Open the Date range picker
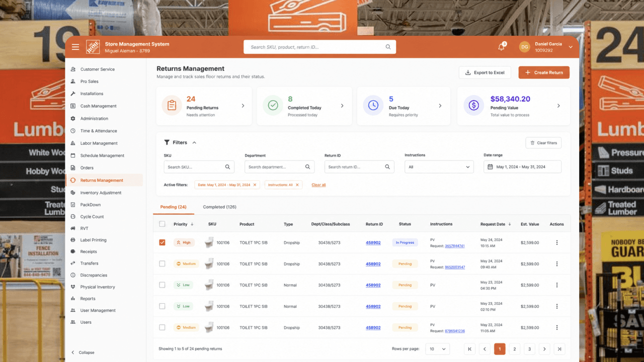 pyautogui.click(x=522, y=167)
